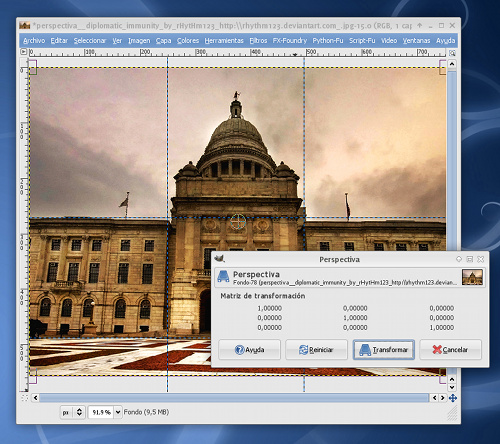Image resolution: width=500 pixels, height=444 pixels.
Task: Click the Fondo (9,5 MB) status text
Action: 146,412
